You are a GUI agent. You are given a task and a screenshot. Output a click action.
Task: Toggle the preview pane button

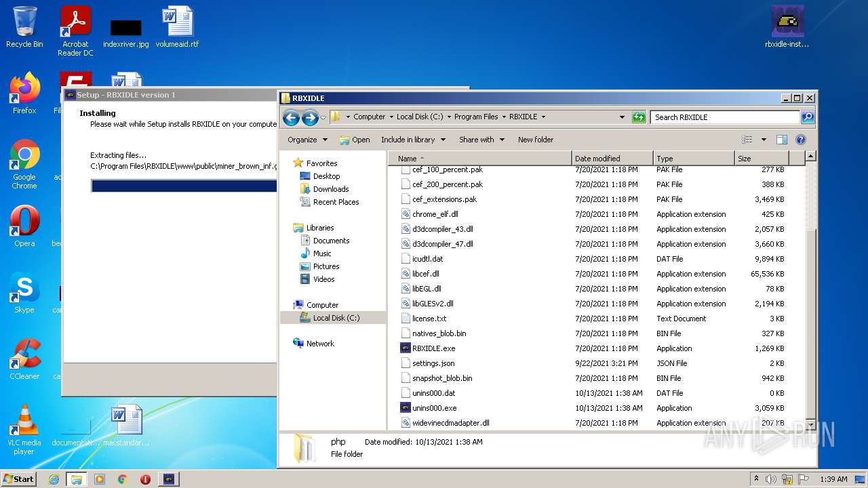point(782,140)
